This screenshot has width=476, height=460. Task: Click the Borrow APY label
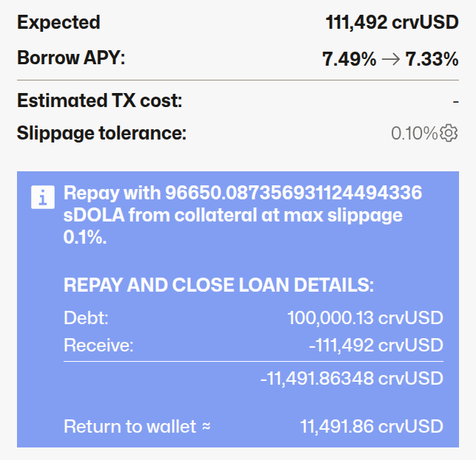tap(71, 58)
